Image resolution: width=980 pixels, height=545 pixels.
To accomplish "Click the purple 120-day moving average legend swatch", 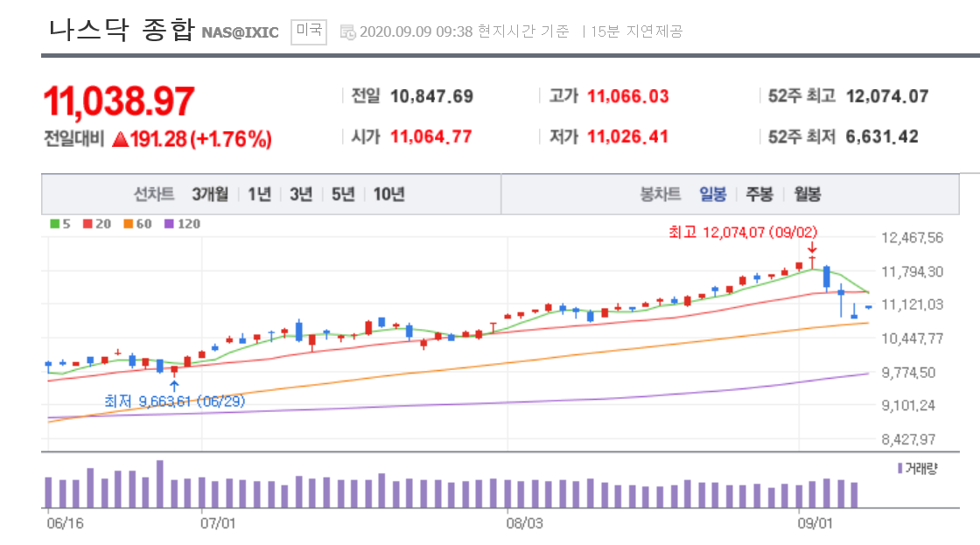I will click(169, 224).
